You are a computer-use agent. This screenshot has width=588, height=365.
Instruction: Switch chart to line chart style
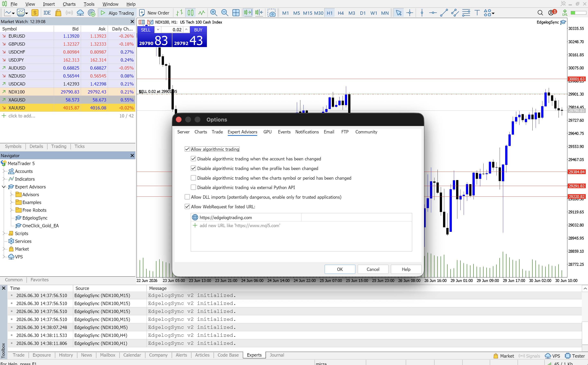(x=202, y=13)
